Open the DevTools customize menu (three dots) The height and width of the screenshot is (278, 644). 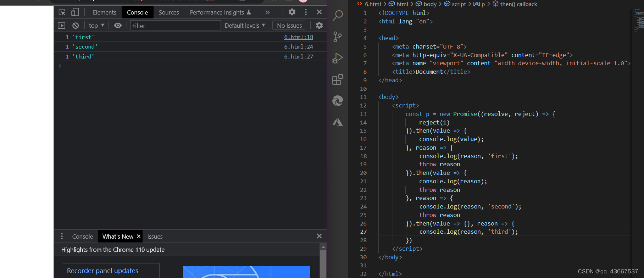[306, 12]
